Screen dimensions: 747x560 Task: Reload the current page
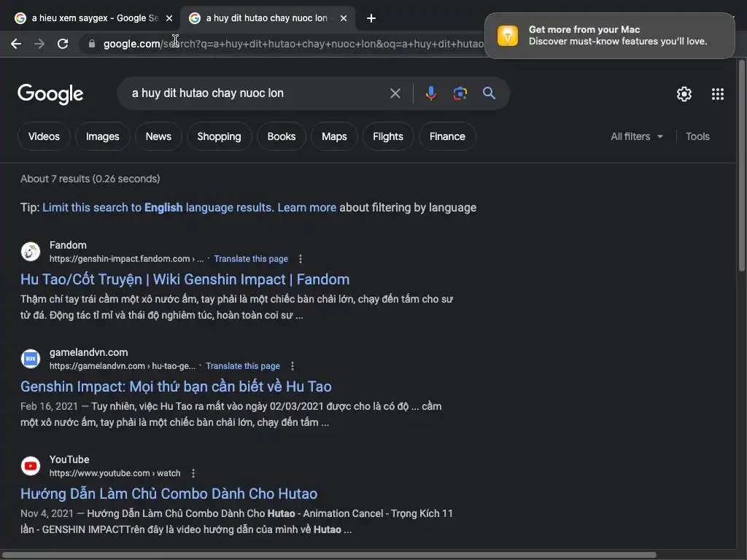(x=63, y=44)
